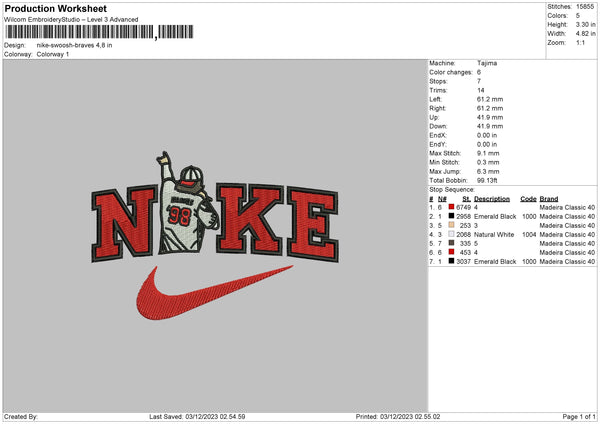Click the Stop Sequence heading

coord(452,190)
